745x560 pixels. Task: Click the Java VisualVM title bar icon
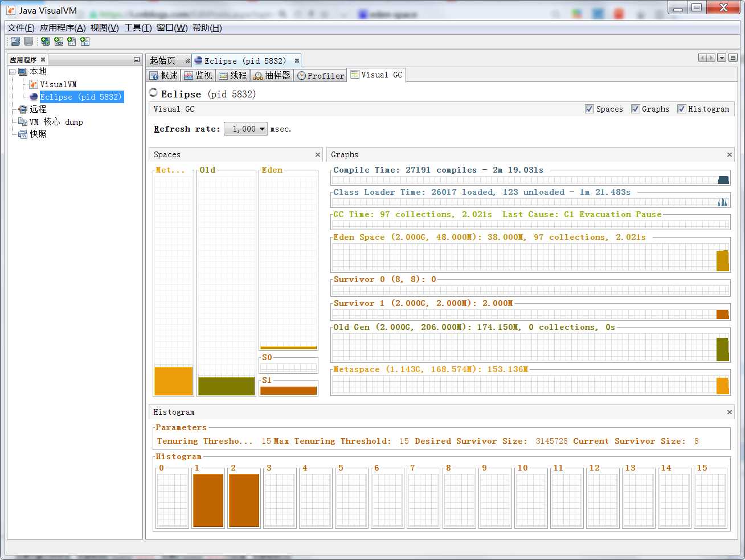coord(11,10)
